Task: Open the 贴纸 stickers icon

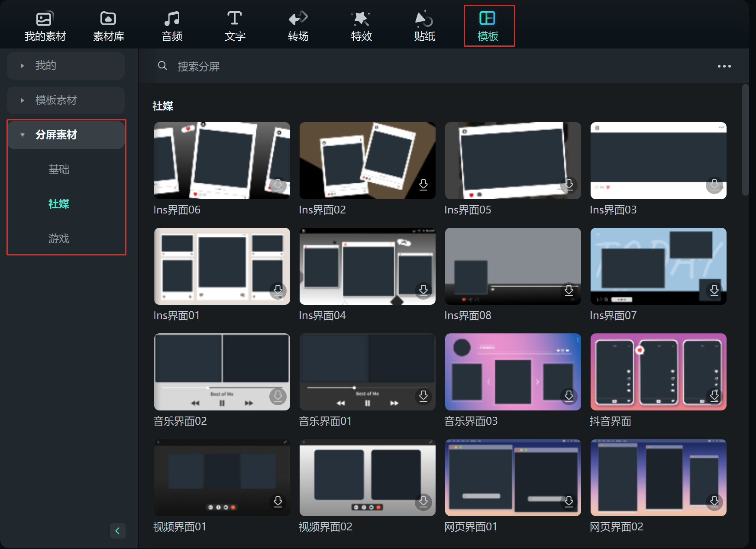Action: (424, 19)
